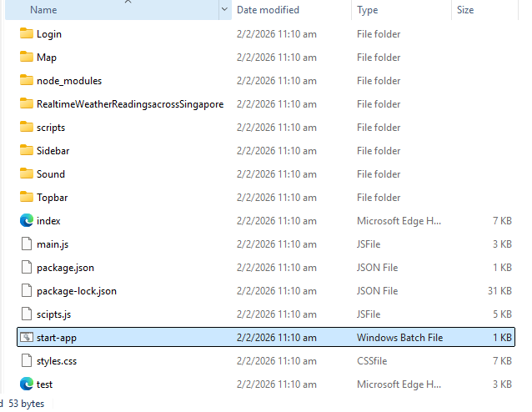Click the package.json file name
This screenshot has height=412, width=532.
click(65, 268)
